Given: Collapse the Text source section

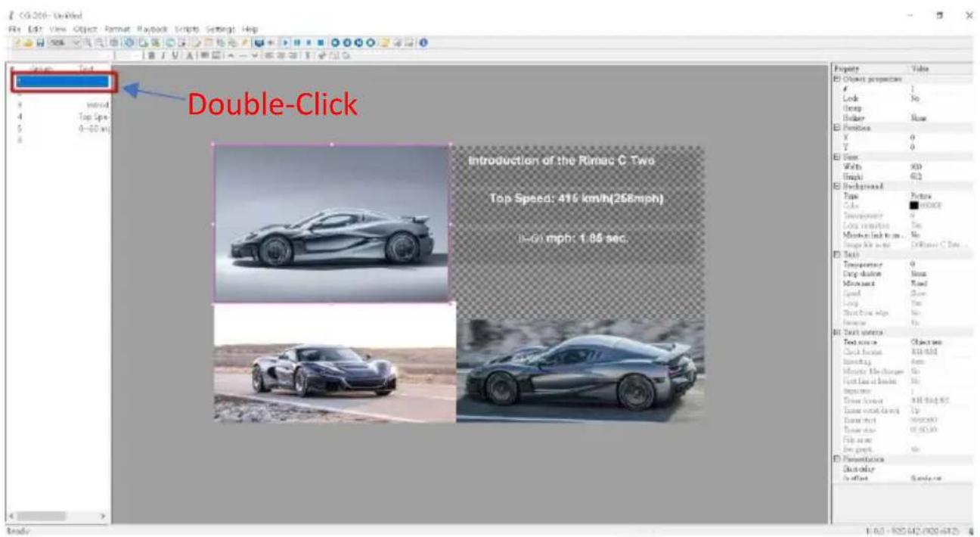Looking at the screenshot, I should point(837,333).
